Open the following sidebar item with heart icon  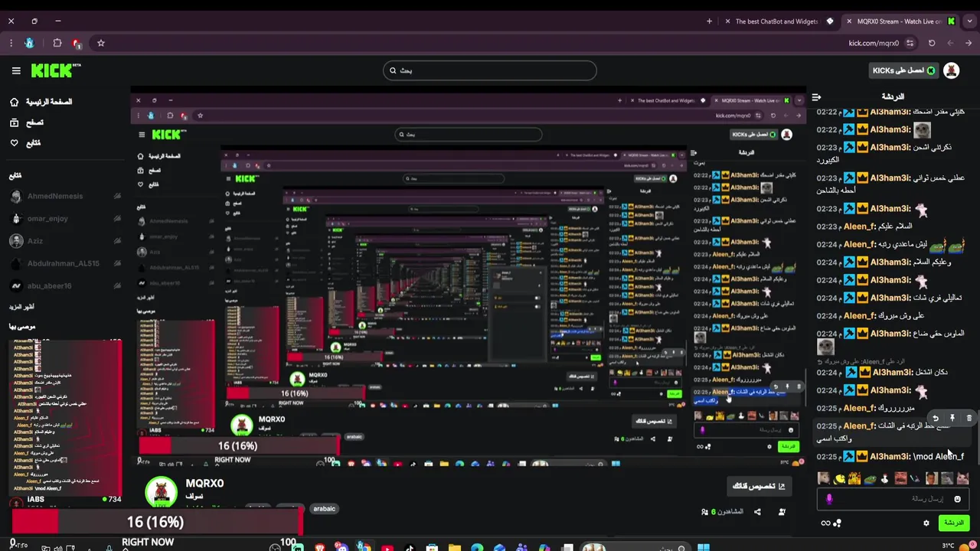click(x=25, y=143)
